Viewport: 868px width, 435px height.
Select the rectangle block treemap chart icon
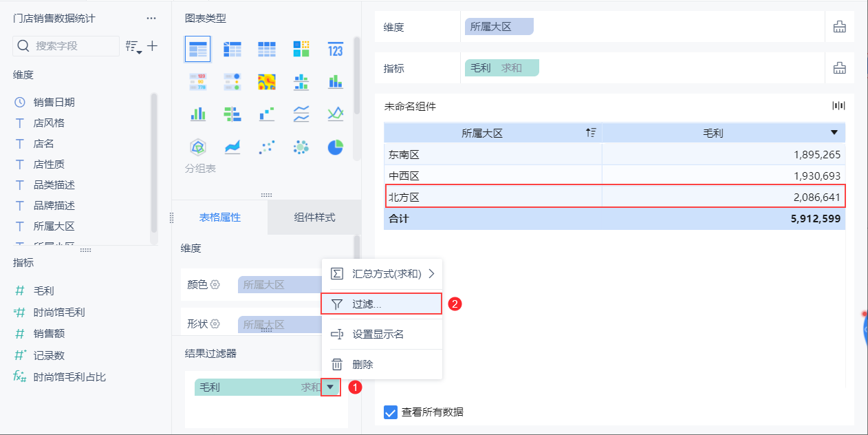(x=301, y=50)
